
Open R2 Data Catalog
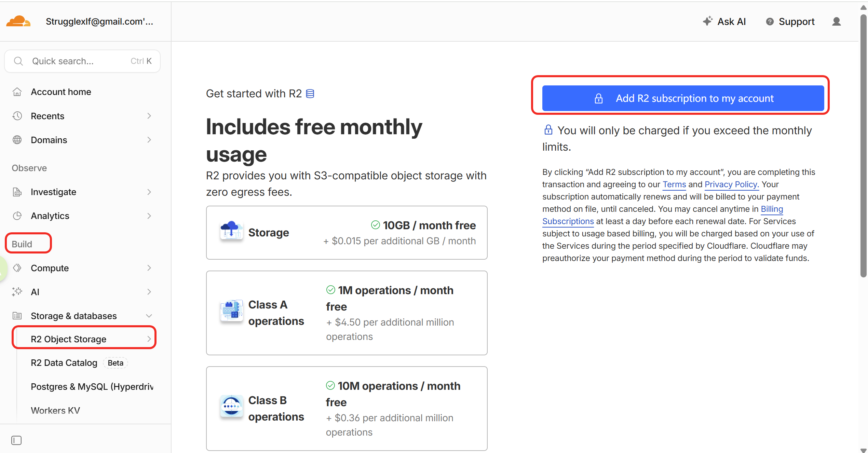[x=64, y=363]
